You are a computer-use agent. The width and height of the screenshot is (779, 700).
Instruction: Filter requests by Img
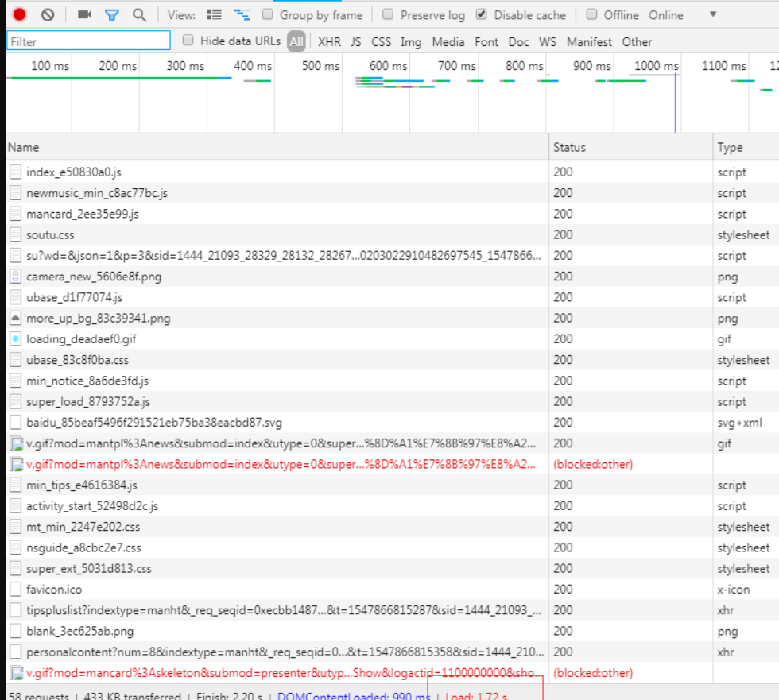coord(411,43)
